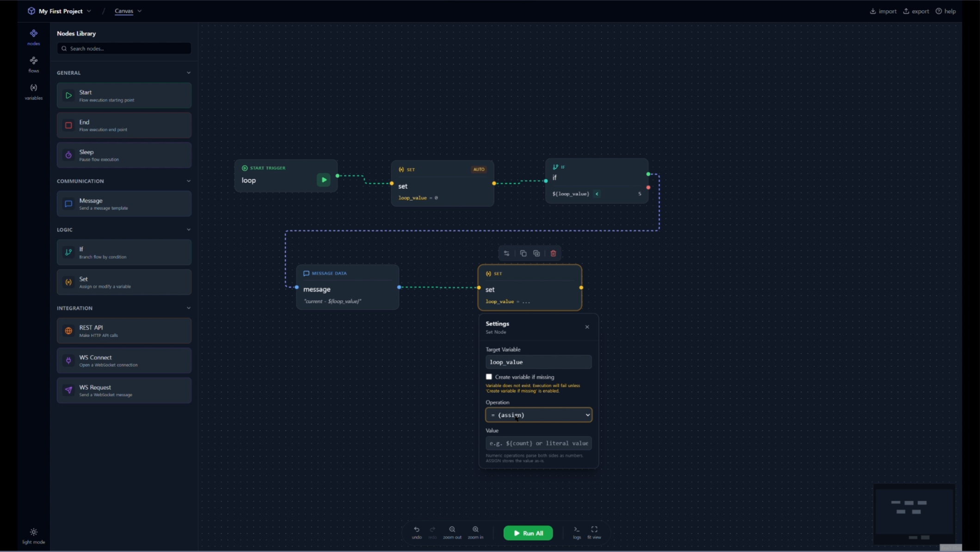Click the selected set node's output port
The width and height of the screenshot is (980, 552).
[x=581, y=288]
